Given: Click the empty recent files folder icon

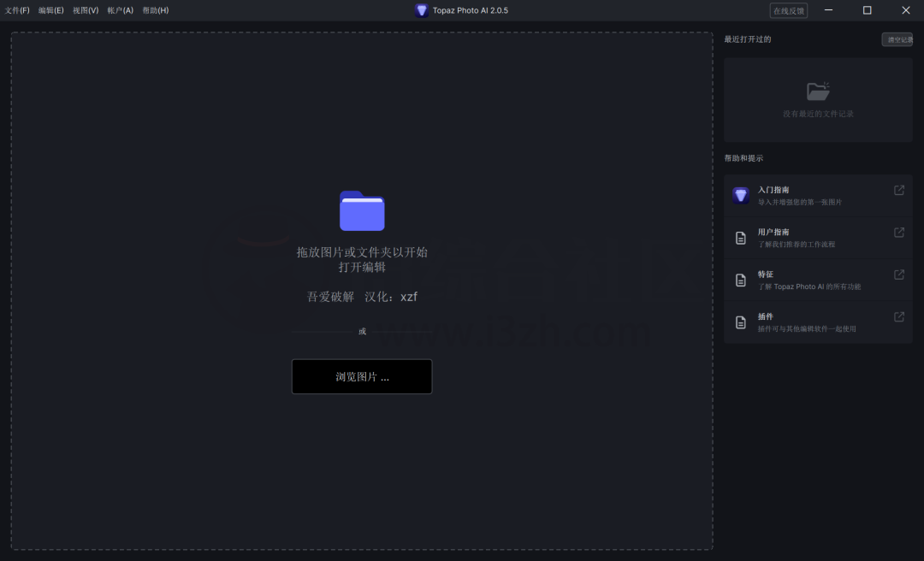Looking at the screenshot, I should [818, 92].
